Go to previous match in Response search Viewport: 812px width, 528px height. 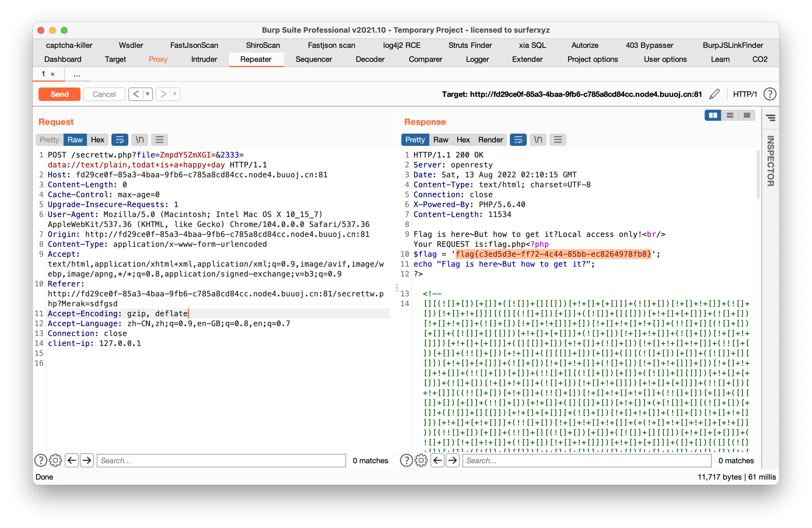coord(437,460)
